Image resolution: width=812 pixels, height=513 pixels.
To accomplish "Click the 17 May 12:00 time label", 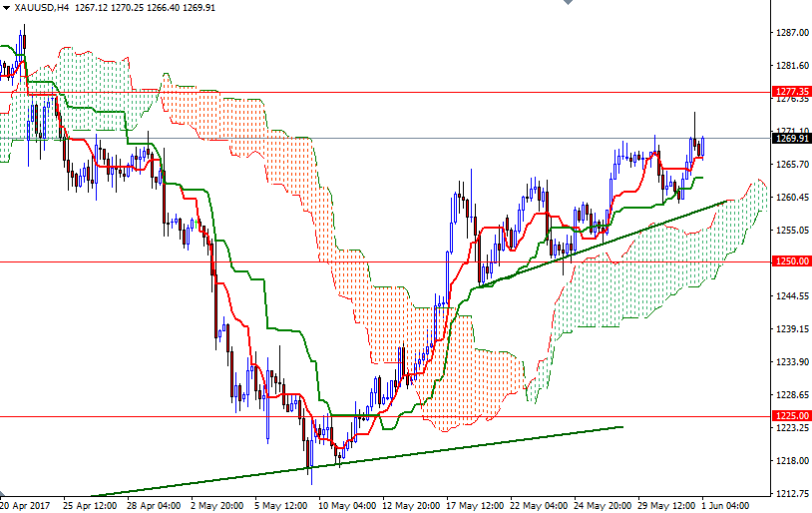I will click(x=473, y=505).
